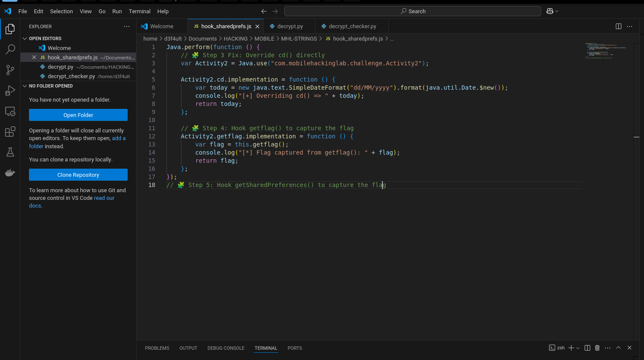Image resolution: width=644 pixels, height=360 pixels.
Task: Open the Source Control view
Action: 10,70
